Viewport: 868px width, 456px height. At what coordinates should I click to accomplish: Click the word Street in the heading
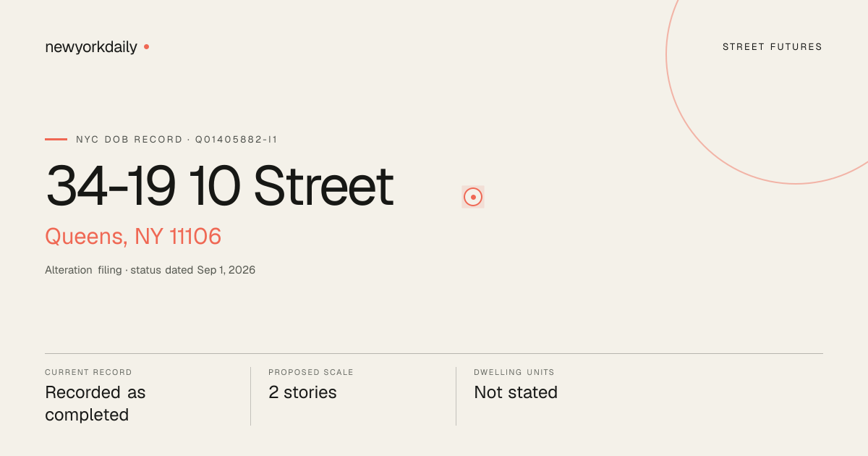click(323, 187)
